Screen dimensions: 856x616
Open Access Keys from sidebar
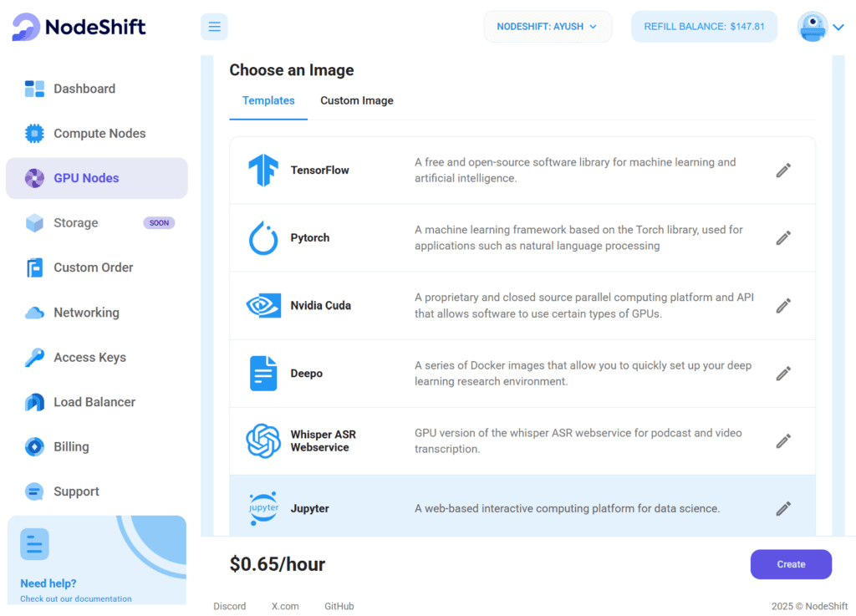click(97, 358)
